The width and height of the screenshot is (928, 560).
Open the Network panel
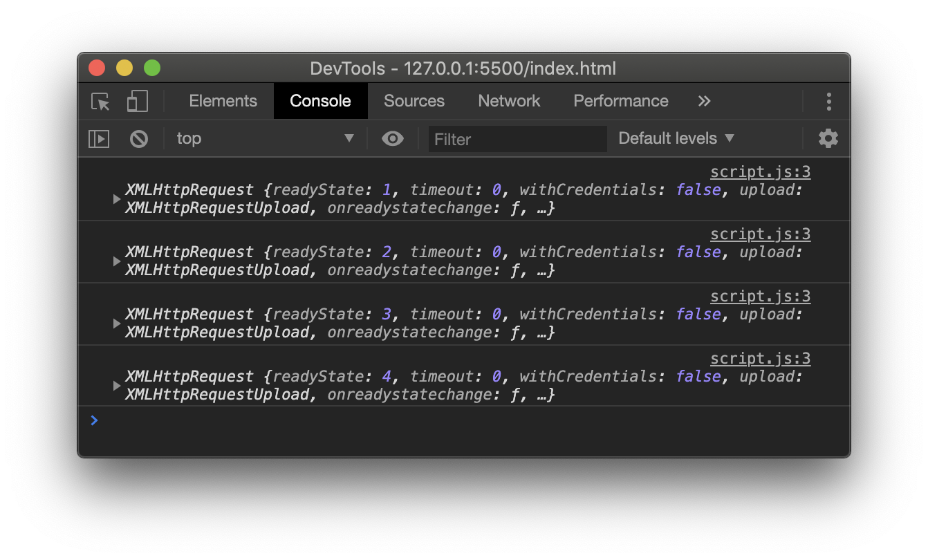[509, 101]
